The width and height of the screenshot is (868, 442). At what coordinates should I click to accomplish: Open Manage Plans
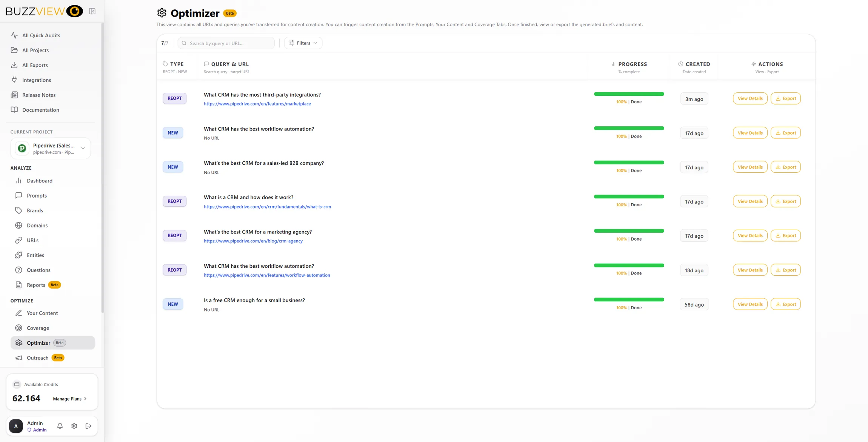[x=70, y=399]
